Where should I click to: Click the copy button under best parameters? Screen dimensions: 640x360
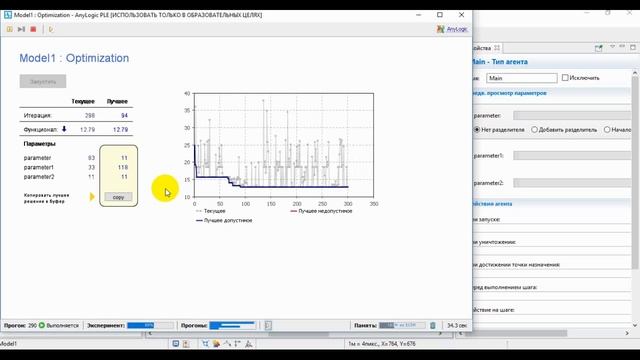tap(118, 197)
